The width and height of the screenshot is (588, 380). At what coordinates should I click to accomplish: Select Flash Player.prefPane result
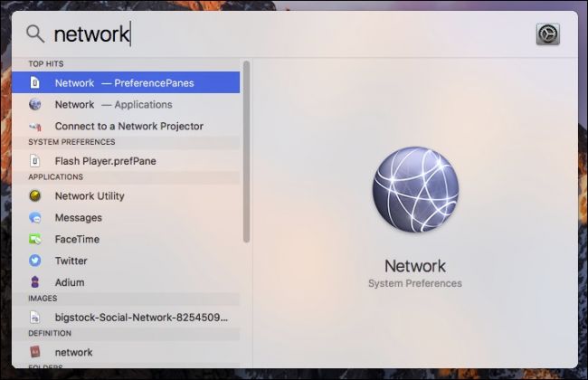(x=126, y=161)
